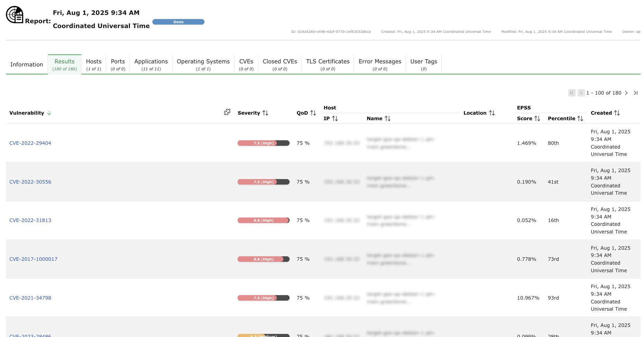Viewport: 644px width, 337px height.
Task: Go to next results page
Action: click(626, 93)
